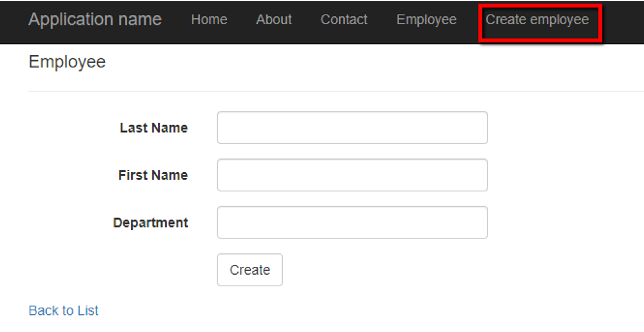The height and width of the screenshot is (332, 644).
Task: Select Employee in the navbar
Action: 426,20
